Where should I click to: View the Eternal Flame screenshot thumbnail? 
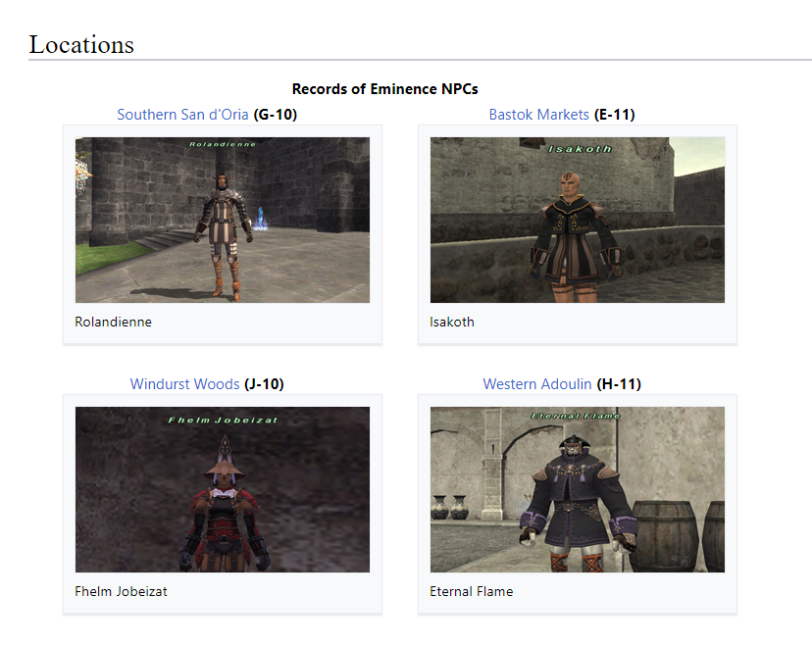point(578,489)
